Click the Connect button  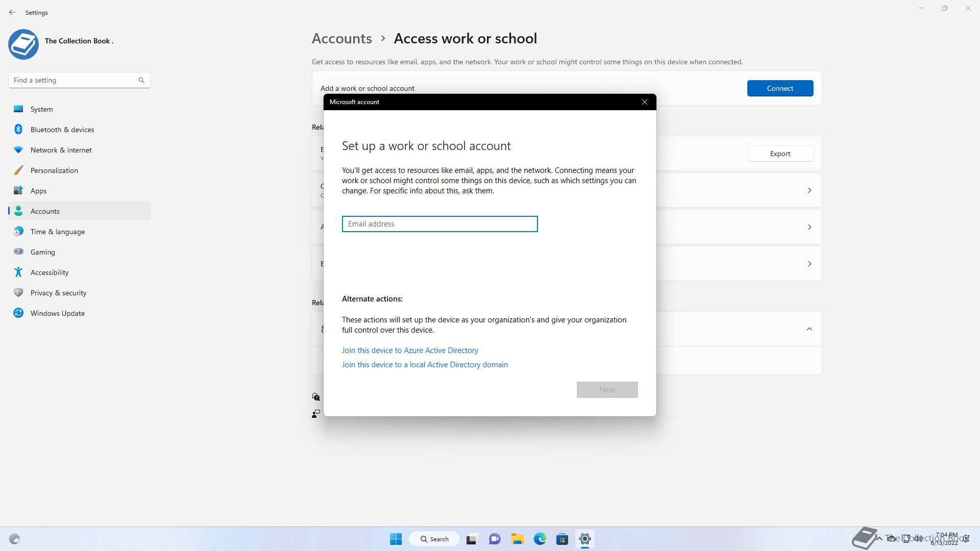tap(780, 88)
